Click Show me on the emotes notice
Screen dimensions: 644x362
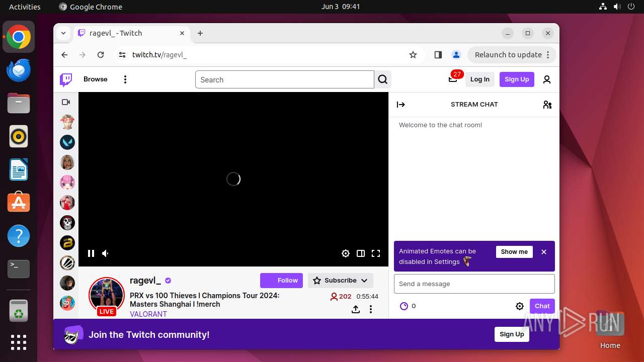point(514,252)
